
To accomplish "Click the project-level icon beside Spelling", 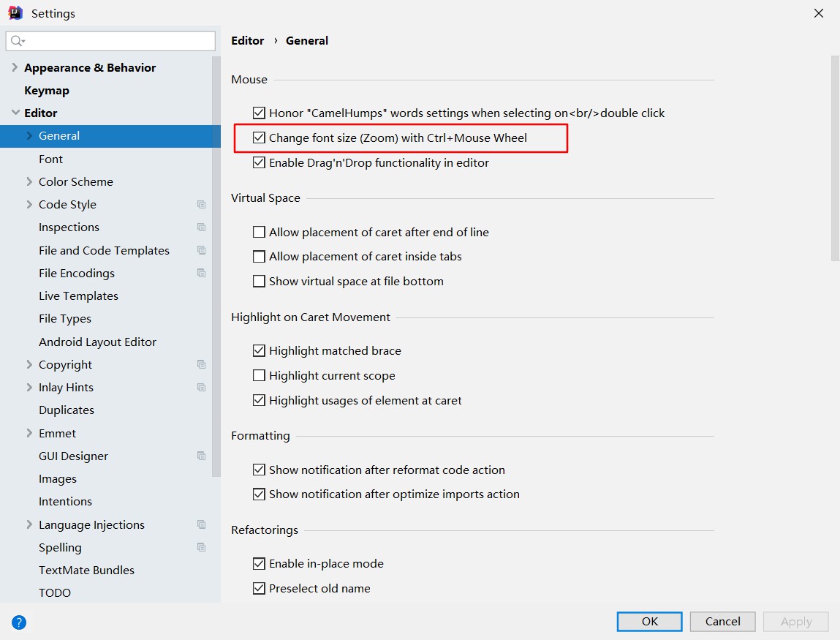I will coord(202,547).
